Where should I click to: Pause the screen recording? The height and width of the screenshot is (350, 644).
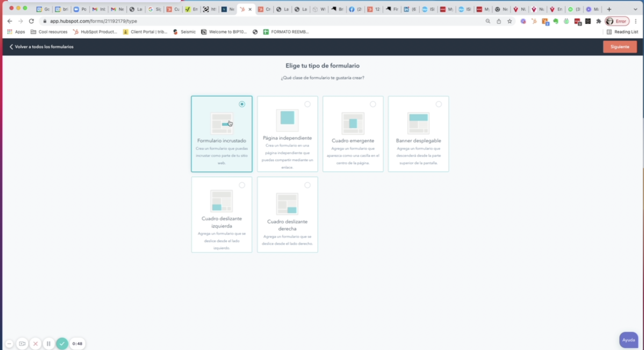pyautogui.click(x=49, y=343)
